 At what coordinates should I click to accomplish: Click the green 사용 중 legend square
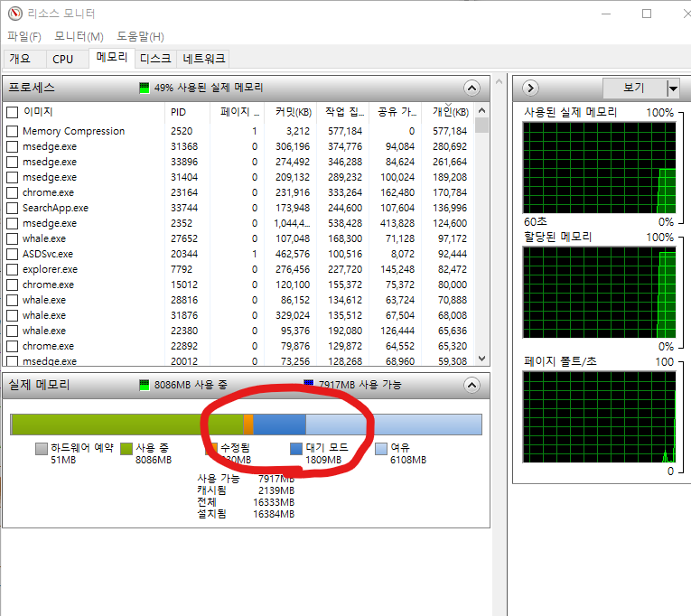(x=126, y=448)
